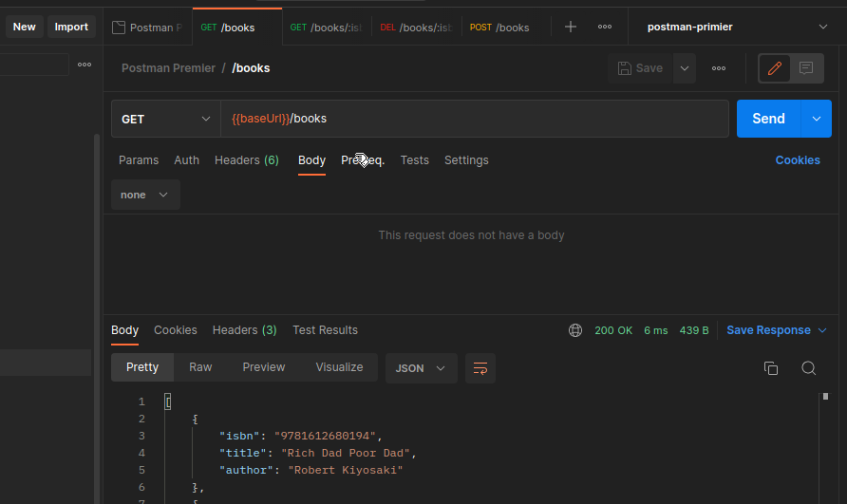Select Pretty response view
Image resolution: width=847 pixels, height=504 pixels.
tap(142, 367)
